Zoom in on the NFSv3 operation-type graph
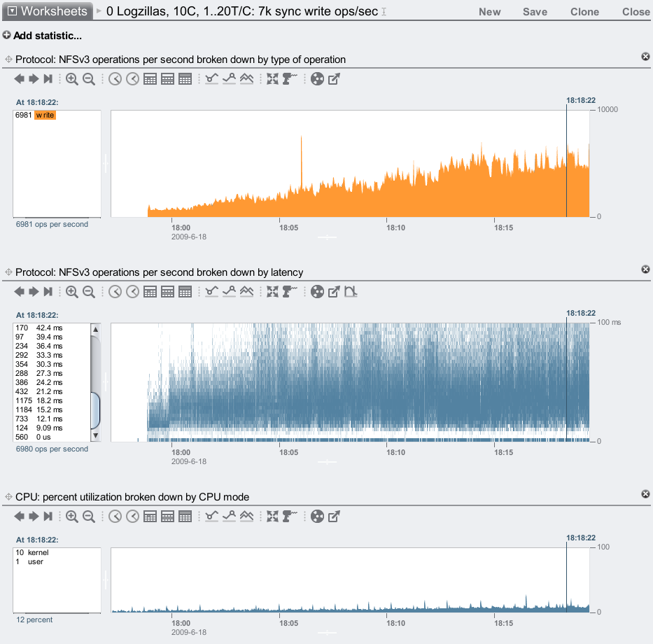 (71, 80)
